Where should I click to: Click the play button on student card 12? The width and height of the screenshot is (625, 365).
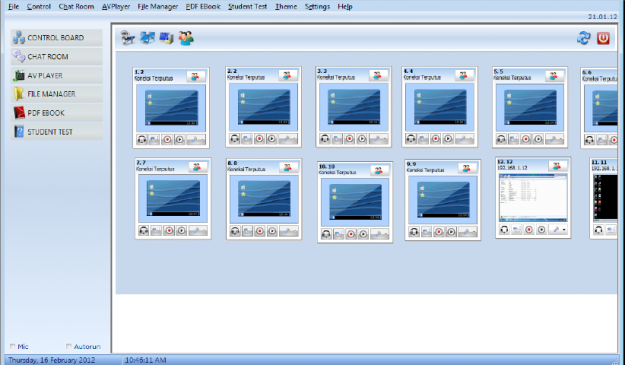coord(541,230)
